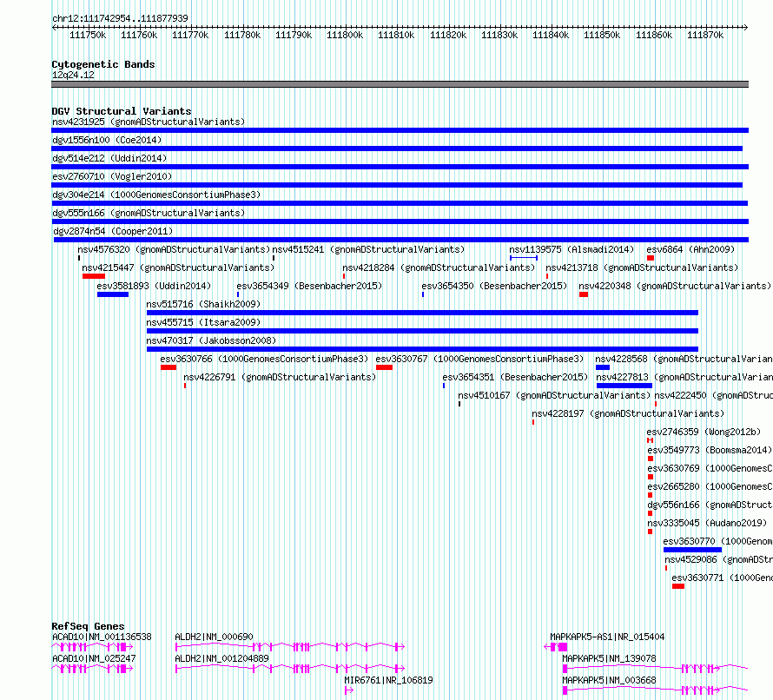Click the chr12:111742954..111877939 coordinate label
The image size is (773, 700).
pyautogui.click(x=120, y=18)
